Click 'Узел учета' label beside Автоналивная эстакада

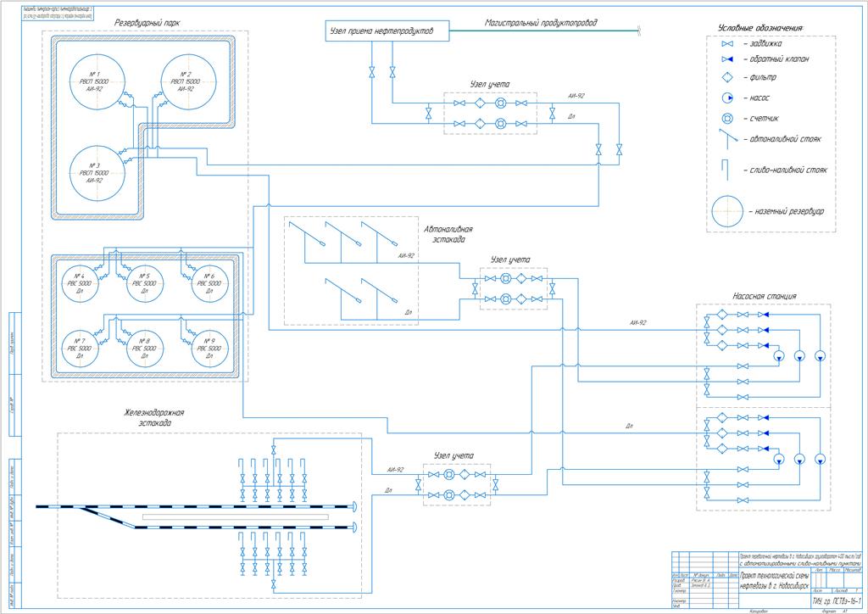tap(510, 260)
